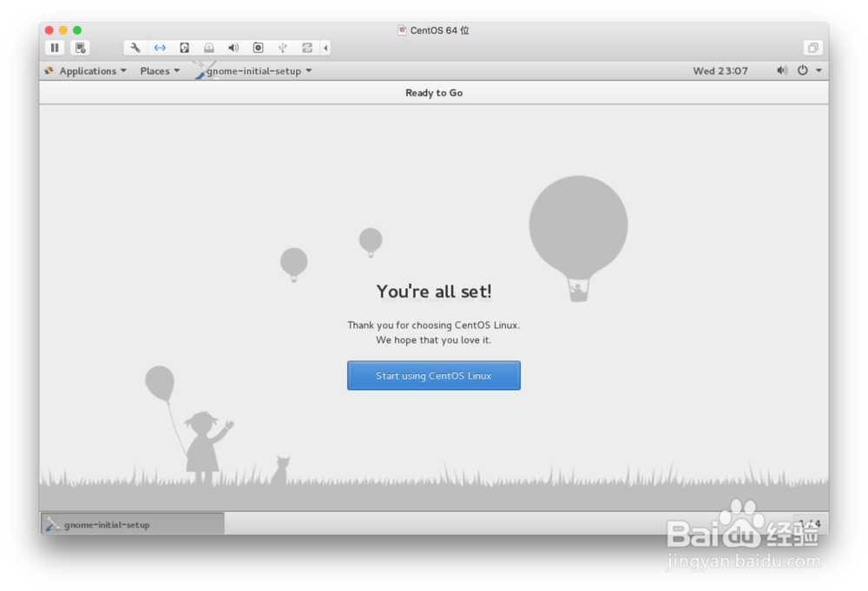Toggle VMware Unity view button
The height and width of the screenshot is (591, 868).
812,48
